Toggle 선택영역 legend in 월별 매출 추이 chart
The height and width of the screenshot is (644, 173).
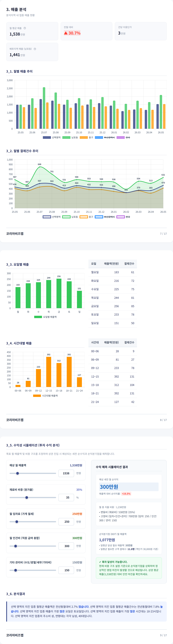tap(52, 137)
